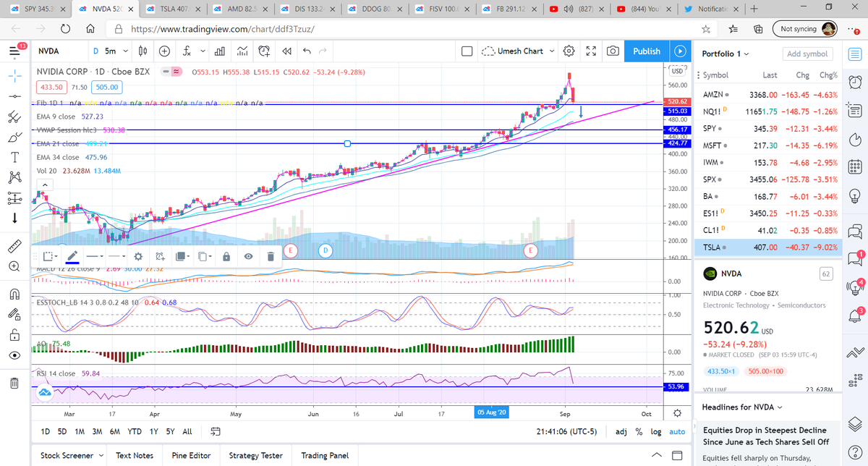Click the Add symbol field

click(x=807, y=54)
